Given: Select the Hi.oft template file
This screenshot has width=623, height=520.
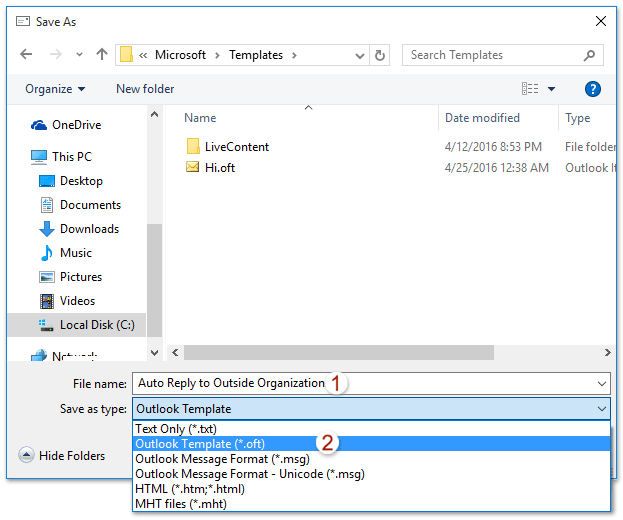Looking at the screenshot, I should tap(219, 168).
